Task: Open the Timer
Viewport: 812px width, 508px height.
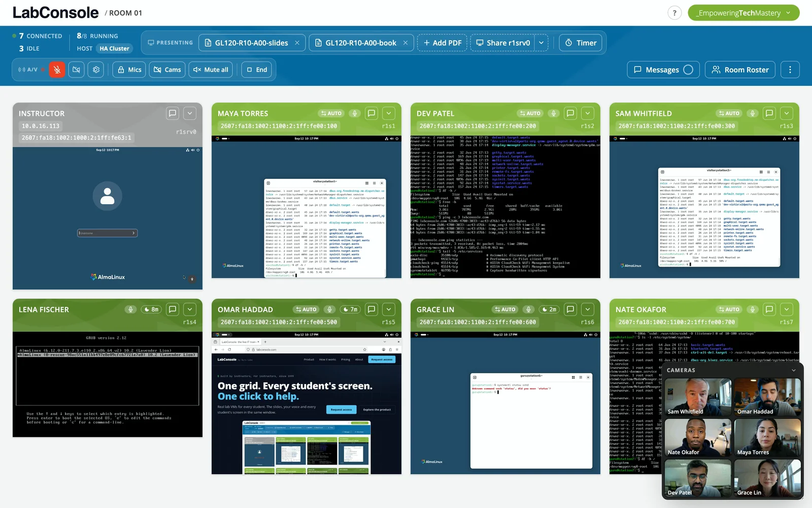Action: 581,43
